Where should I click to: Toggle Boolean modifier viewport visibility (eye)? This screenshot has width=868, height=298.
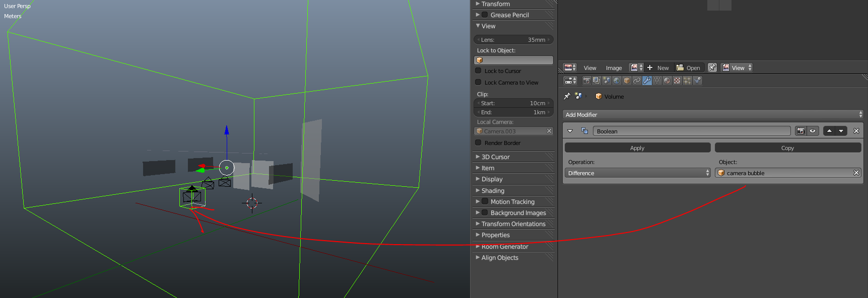(x=812, y=131)
